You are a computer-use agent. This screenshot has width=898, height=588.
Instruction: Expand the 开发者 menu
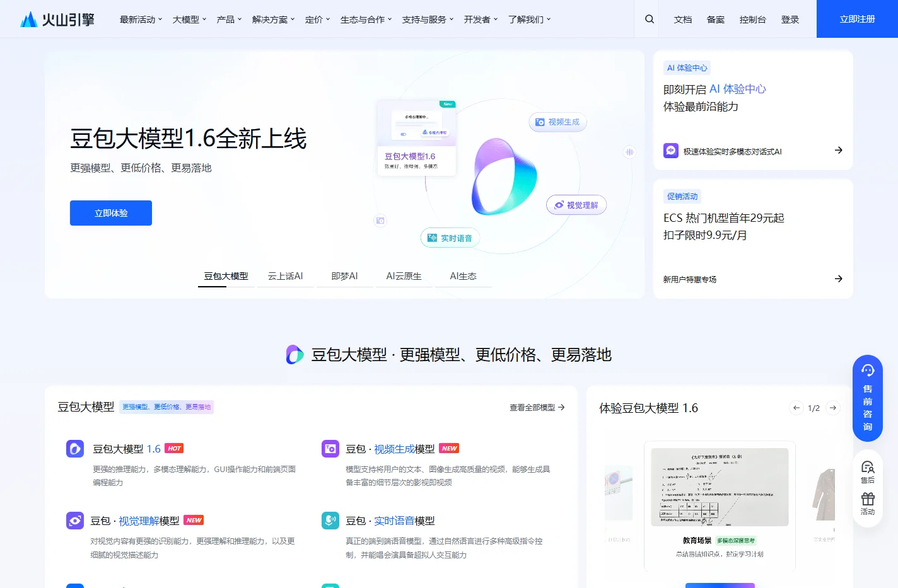click(481, 20)
